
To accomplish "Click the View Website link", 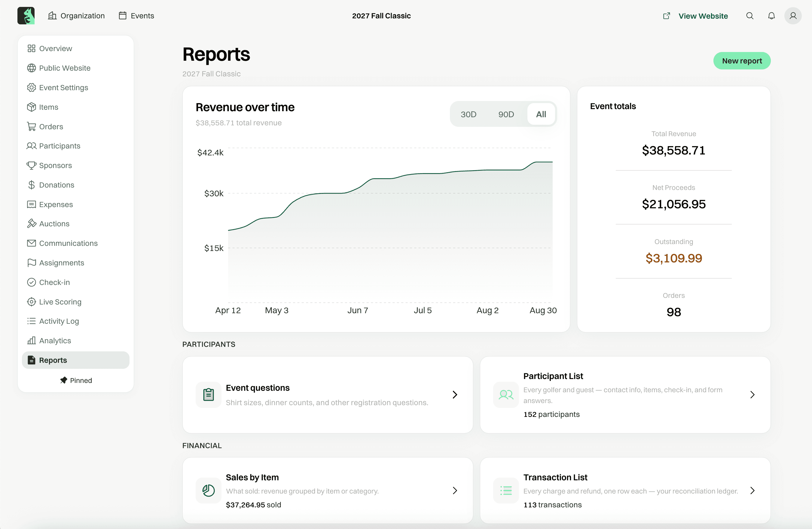I will [x=703, y=16].
